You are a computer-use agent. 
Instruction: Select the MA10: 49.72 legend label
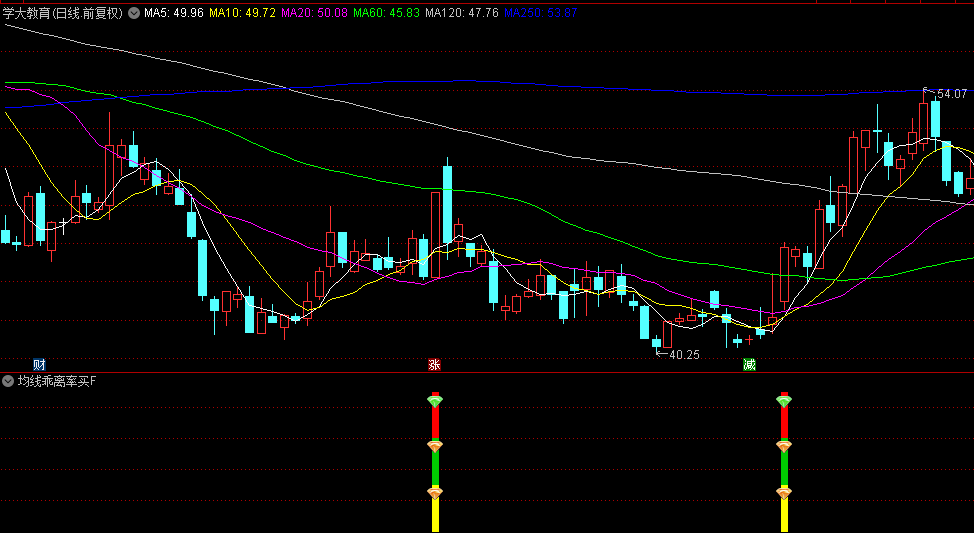pyautogui.click(x=242, y=12)
